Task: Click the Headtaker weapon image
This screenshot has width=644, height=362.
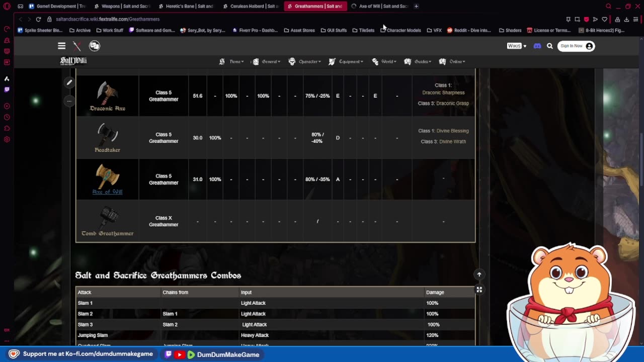Action: tap(107, 134)
